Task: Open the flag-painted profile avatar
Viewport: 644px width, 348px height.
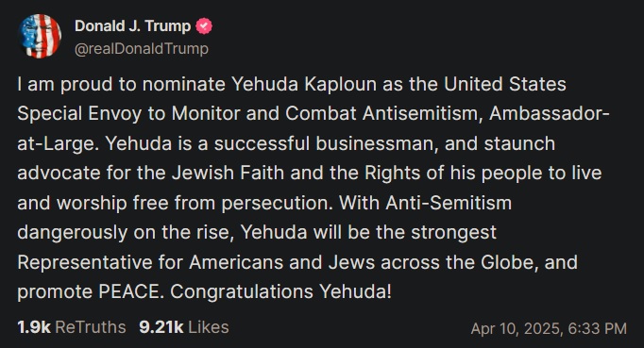Action: 40,36
